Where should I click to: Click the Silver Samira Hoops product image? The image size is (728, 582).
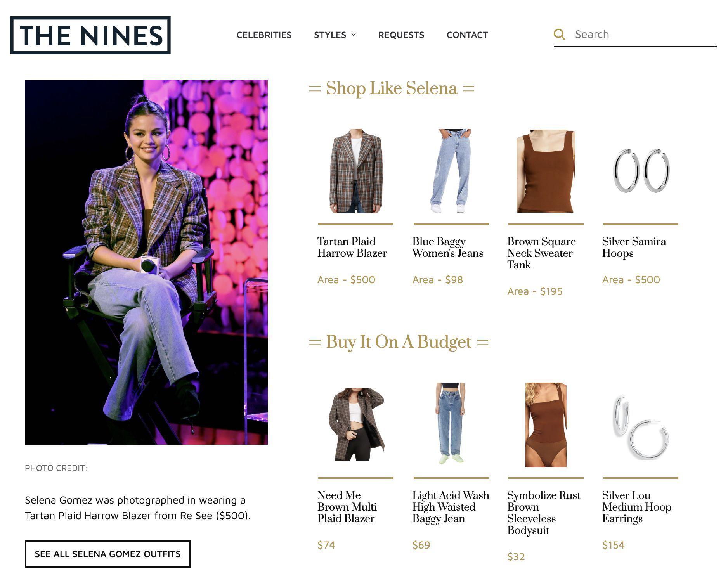641,171
